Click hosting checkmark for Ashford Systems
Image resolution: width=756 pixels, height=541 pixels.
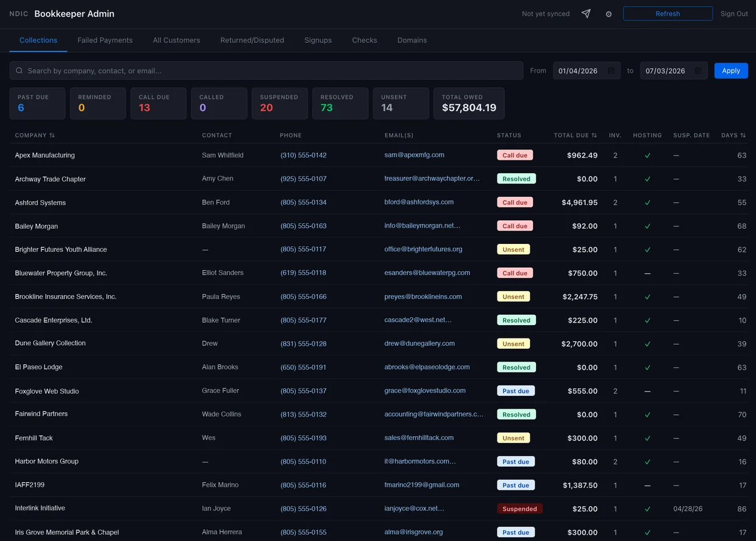(647, 202)
